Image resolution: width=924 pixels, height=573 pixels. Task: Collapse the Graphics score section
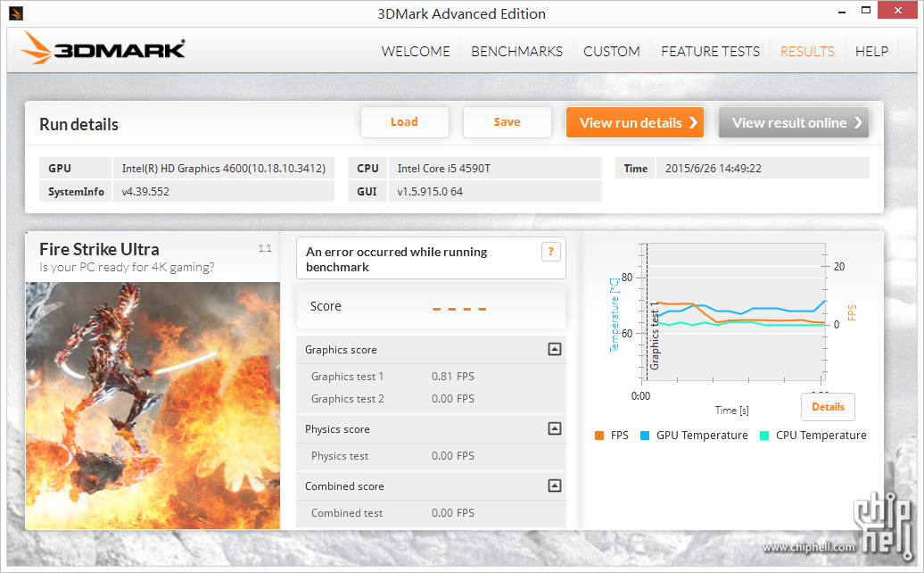pyautogui.click(x=555, y=349)
